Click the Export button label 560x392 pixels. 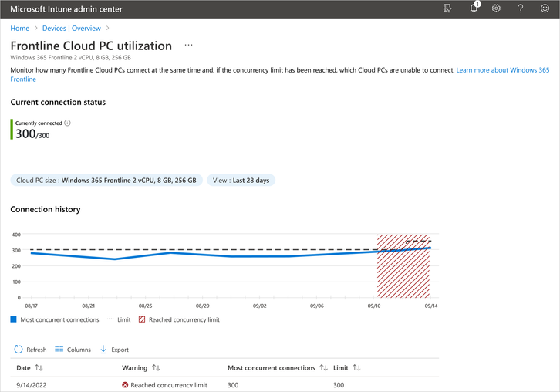[x=120, y=350]
